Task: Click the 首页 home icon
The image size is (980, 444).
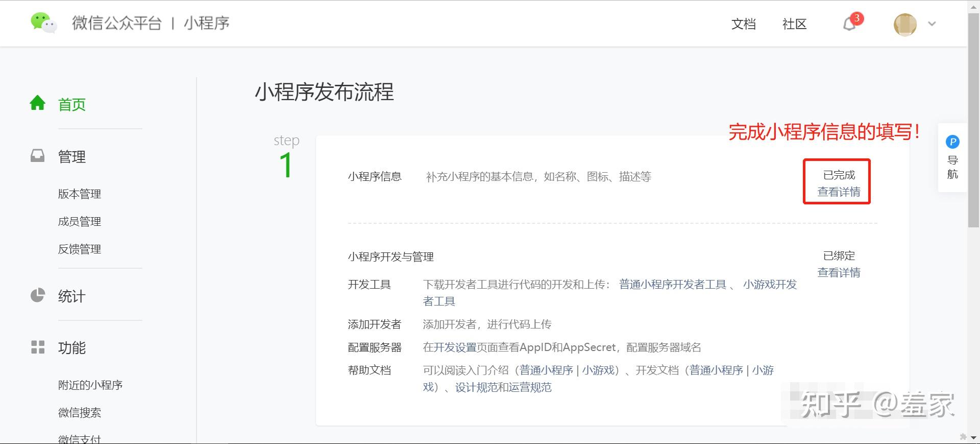Action: point(38,103)
